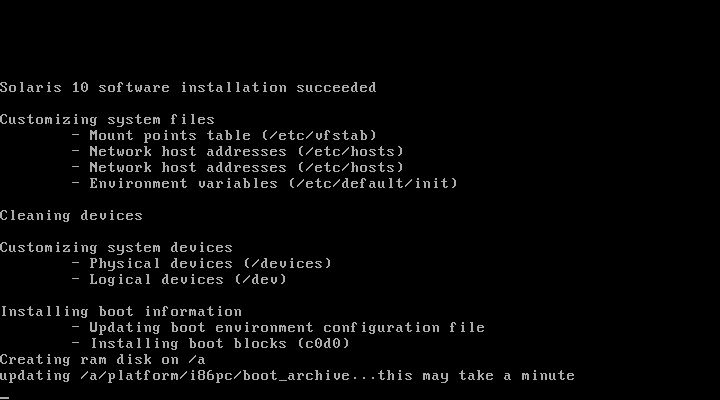Click the 'Updating boot environment configuration file' line
Viewport: 720px width, 400px height.
[x=287, y=327]
